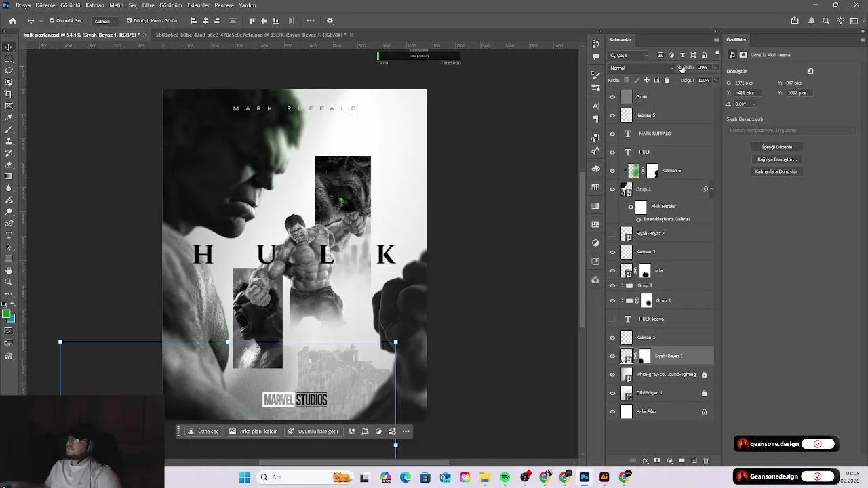Open the Dolgu 100% dropdown arrow
868x488 pixels.
pos(715,81)
